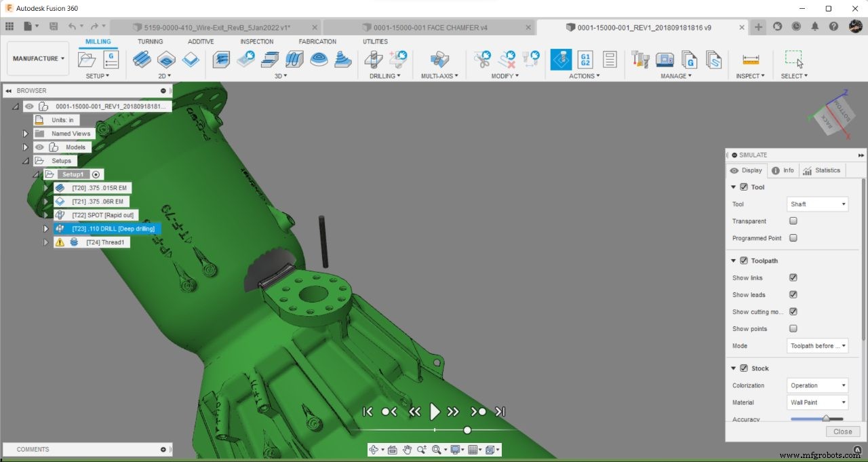
Task: Select the Adaptive Clearing 3D icon
Action: point(221,60)
